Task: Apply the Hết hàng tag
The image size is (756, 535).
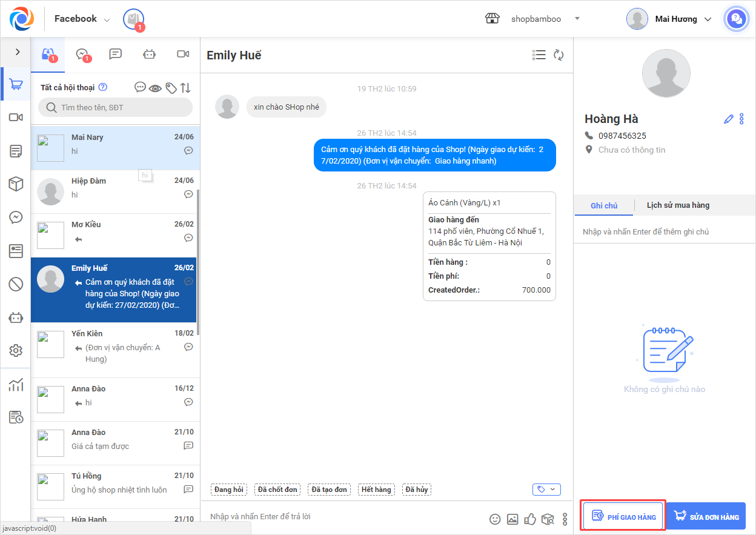Action: [376, 489]
